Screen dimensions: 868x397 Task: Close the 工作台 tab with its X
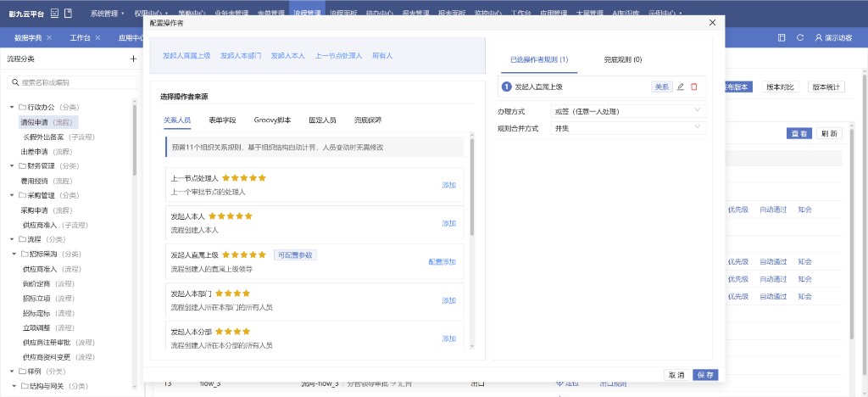(97, 37)
